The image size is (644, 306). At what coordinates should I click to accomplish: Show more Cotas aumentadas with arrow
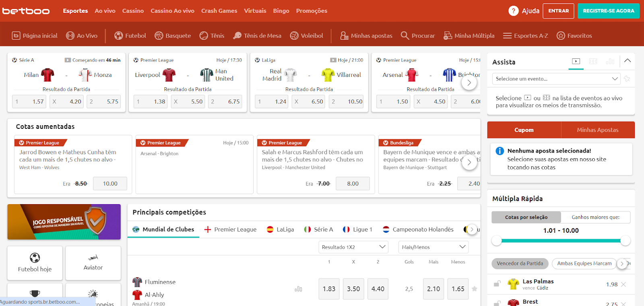(469, 162)
